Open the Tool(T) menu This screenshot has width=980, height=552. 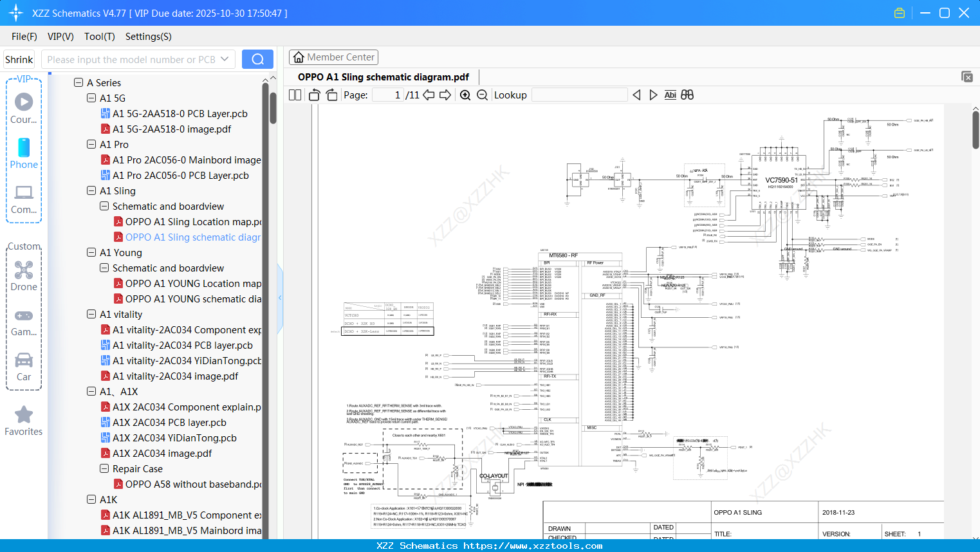[x=99, y=37]
